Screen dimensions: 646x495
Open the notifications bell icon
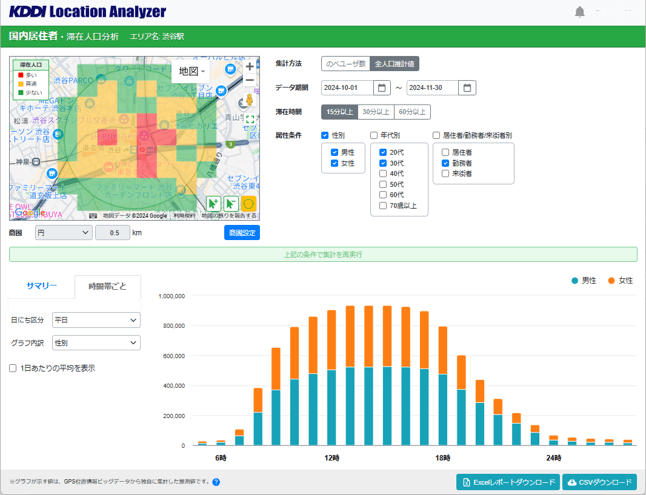pyautogui.click(x=580, y=12)
